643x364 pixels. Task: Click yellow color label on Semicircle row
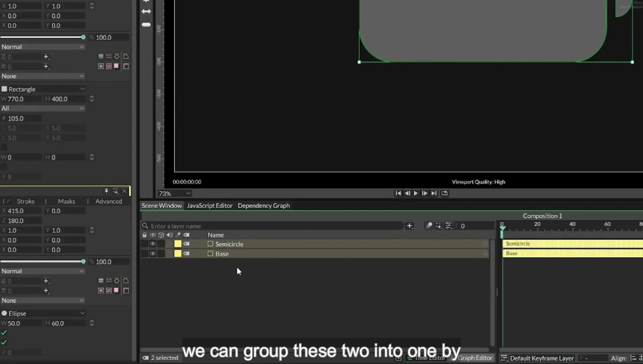(178, 244)
